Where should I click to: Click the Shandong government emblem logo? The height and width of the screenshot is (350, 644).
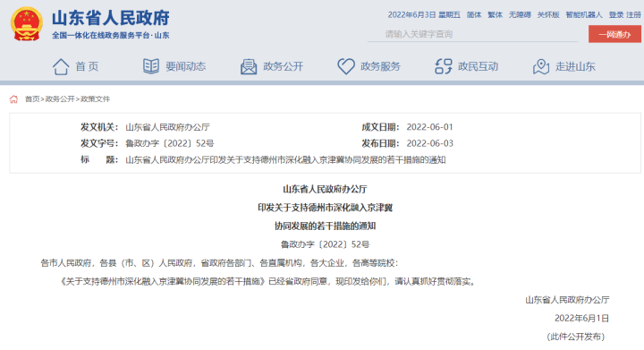pyautogui.click(x=27, y=24)
